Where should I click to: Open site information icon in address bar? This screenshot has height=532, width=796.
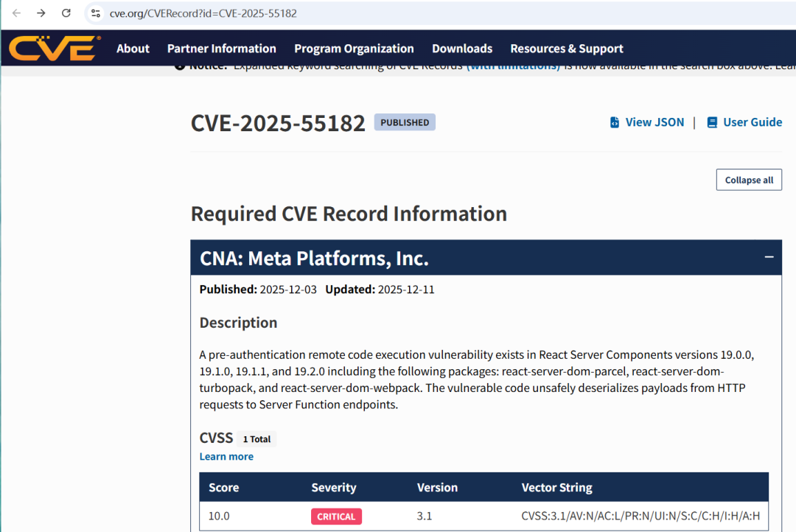pos(95,13)
